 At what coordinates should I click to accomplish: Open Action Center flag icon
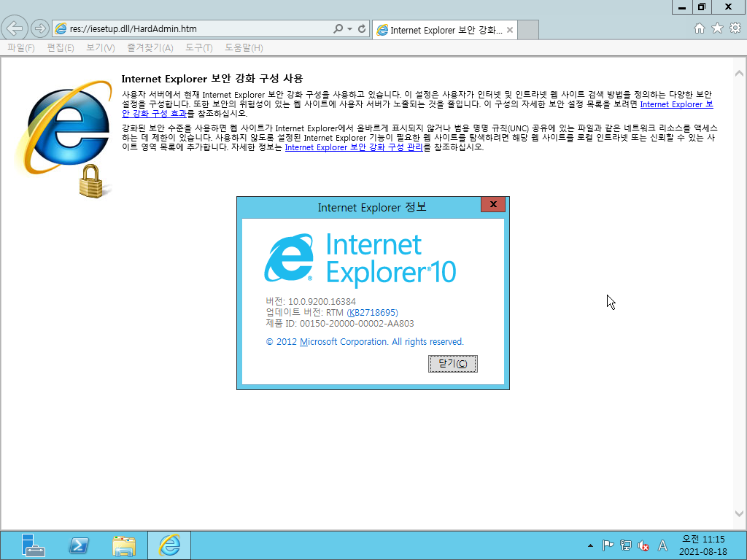point(608,545)
